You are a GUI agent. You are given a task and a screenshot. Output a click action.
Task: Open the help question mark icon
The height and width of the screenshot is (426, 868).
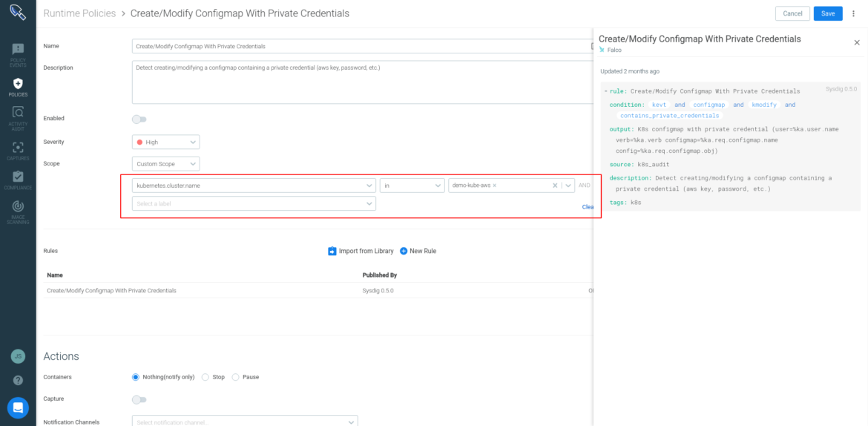click(x=18, y=381)
